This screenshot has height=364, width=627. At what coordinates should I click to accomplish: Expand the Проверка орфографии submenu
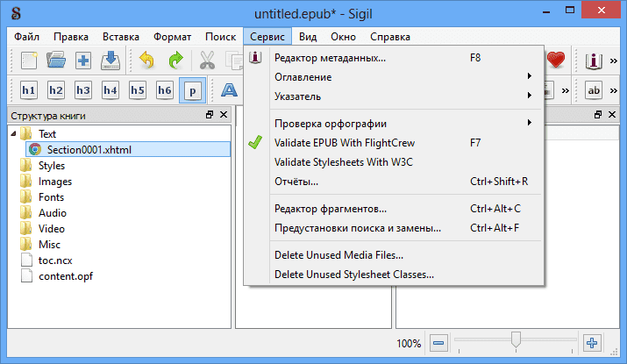pyautogui.click(x=330, y=123)
